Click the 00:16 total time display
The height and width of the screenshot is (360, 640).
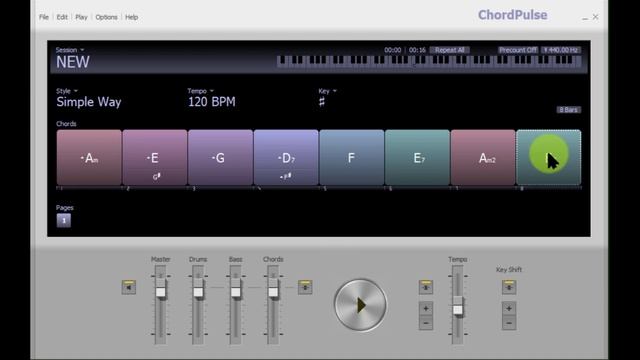417,50
